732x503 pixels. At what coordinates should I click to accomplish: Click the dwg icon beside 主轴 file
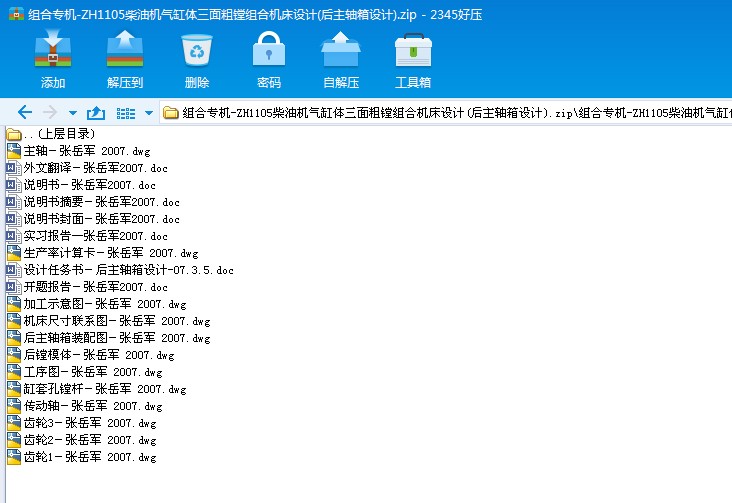(14, 151)
